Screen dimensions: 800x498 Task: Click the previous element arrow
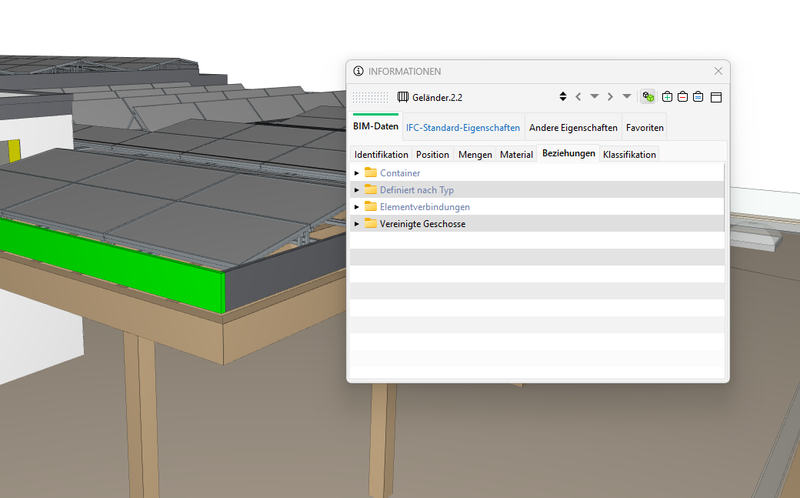[578, 97]
